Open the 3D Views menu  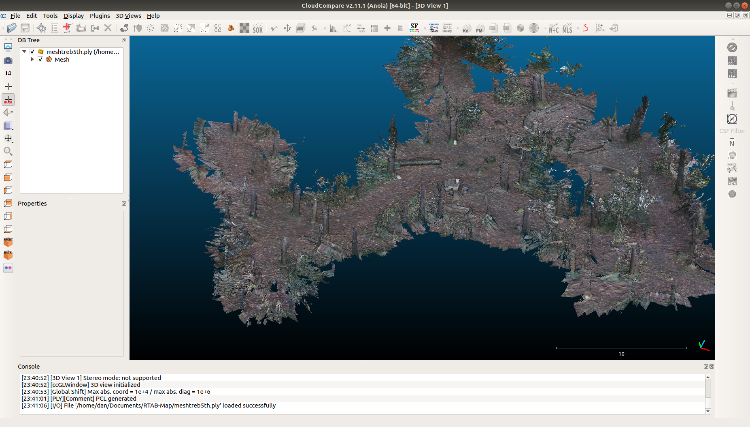(128, 16)
